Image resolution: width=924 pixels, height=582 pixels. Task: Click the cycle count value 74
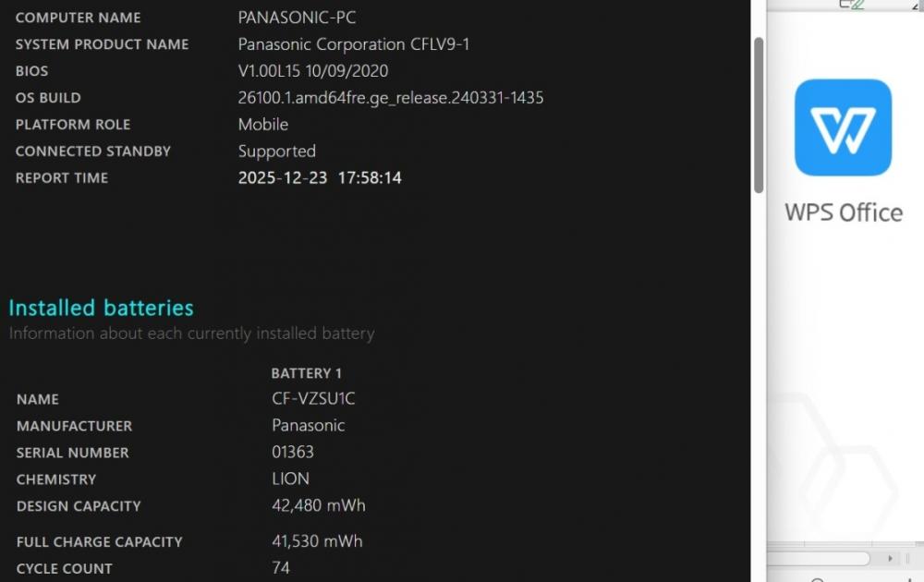point(281,568)
